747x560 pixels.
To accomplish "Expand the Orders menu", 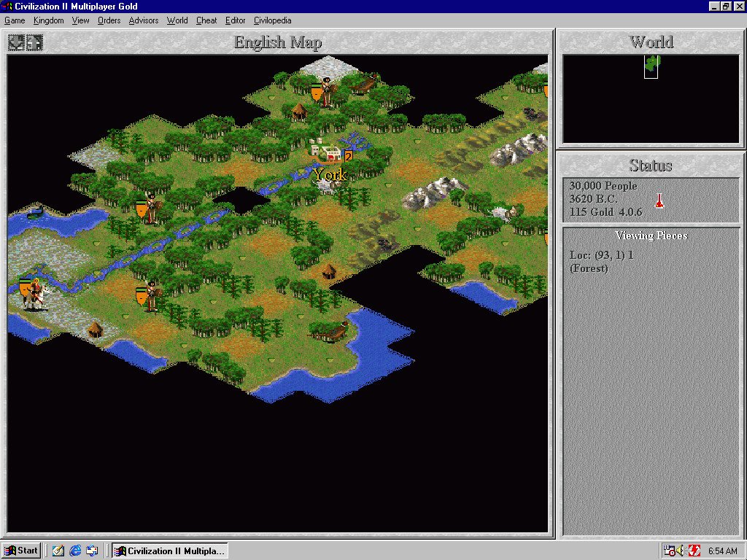I will coord(109,20).
